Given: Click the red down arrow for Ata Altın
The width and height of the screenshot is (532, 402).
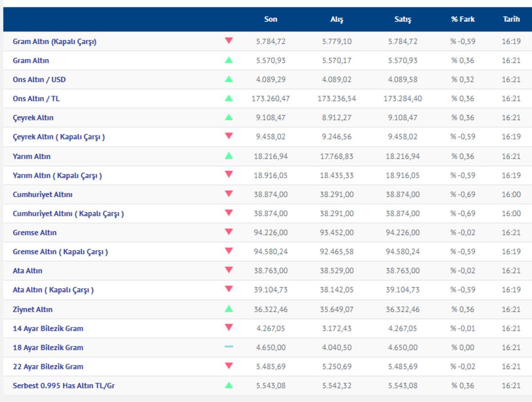Looking at the screenshot, I should 229,270.
